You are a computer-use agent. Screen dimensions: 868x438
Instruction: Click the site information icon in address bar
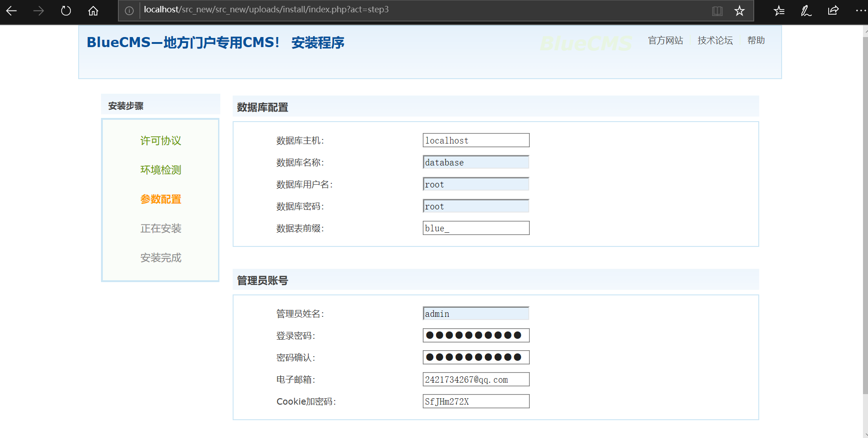[x=129, y=10]
